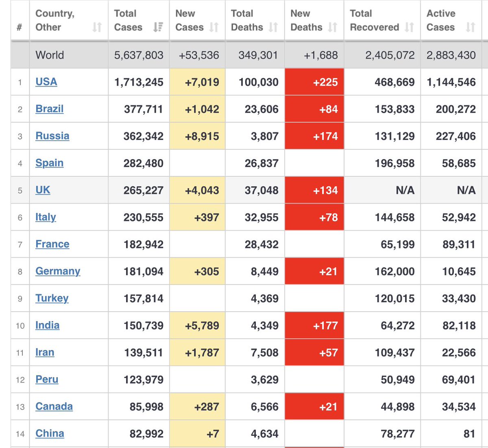Select USA active cases 1,144,546
Image resolution: width=488 pixels, height=448 pixels.
tap(451, 82)
